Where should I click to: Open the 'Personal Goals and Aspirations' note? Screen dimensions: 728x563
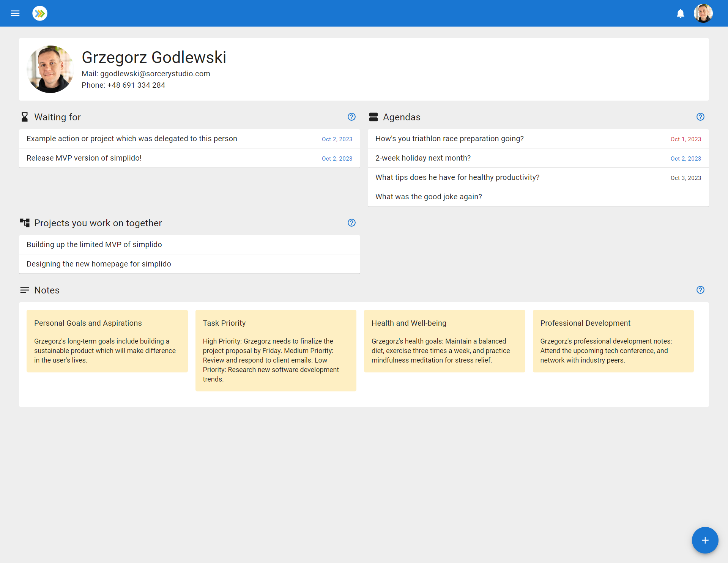107,341
